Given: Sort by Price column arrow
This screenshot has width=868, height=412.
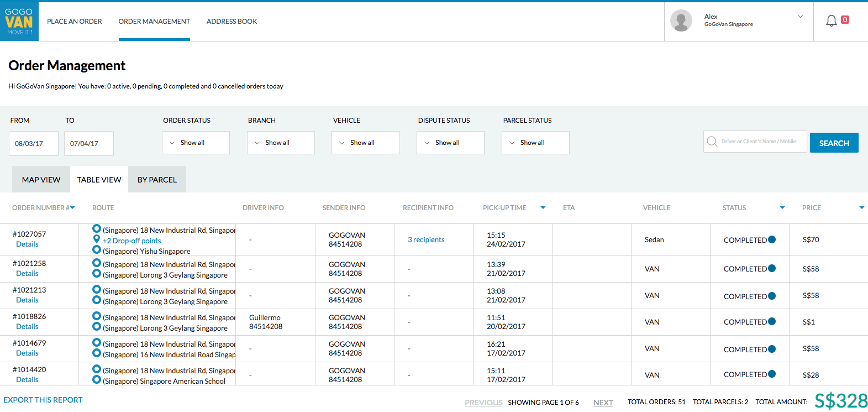Looking at the screenshot, I should [861, 208].
